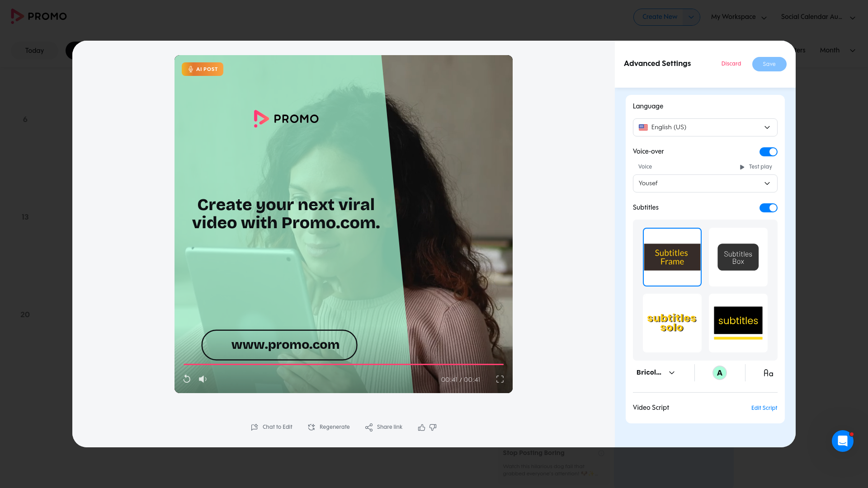The height and width of the screenshot is (488, 868).
Task: Click the thumbs up icon
Action: pyautogui.click(x=421, y=427)
